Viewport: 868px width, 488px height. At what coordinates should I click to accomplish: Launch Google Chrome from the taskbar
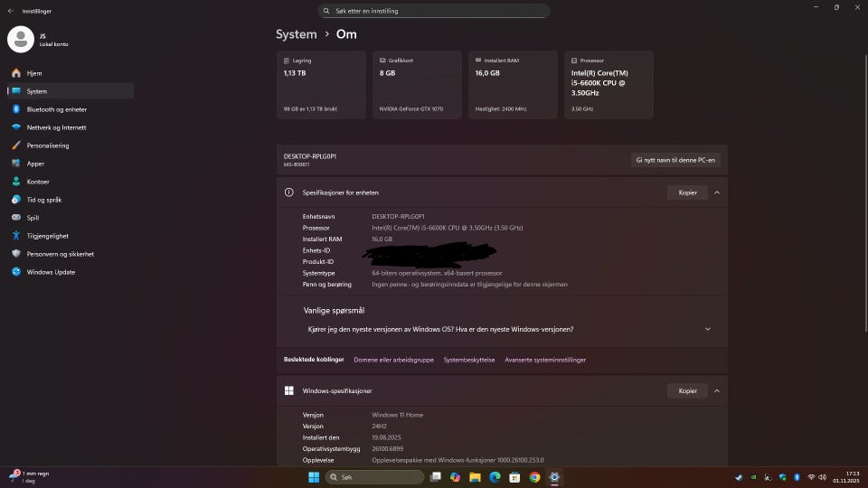point(534,477)
